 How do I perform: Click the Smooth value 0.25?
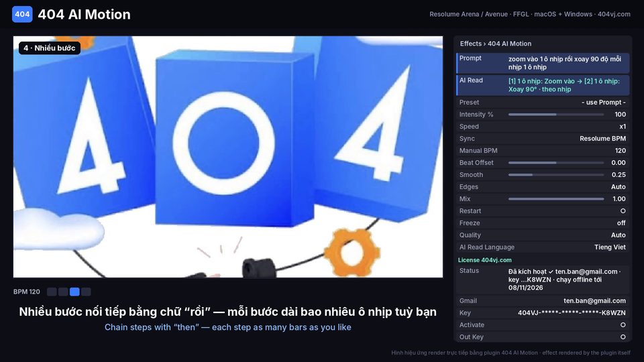coord(619,175)
